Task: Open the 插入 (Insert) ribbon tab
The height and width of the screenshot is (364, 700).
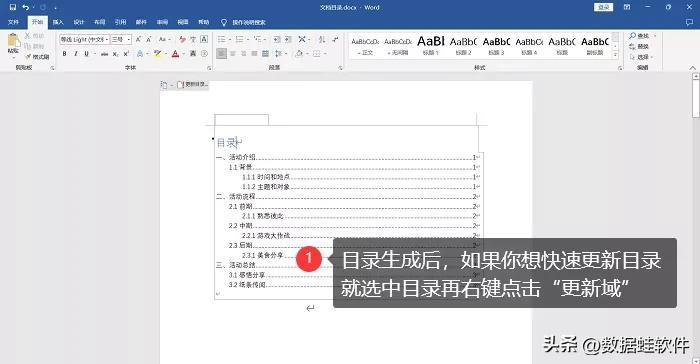Action: [x=58, y=22]
